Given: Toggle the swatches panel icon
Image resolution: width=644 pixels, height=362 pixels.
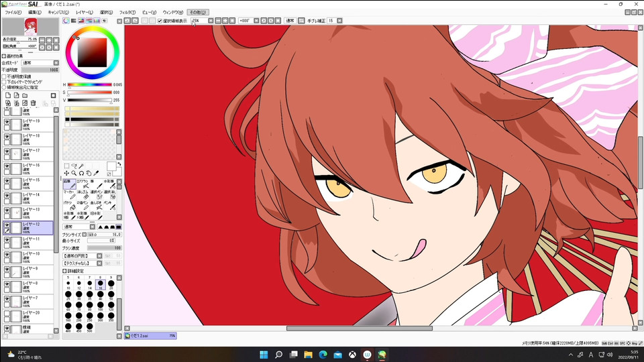Looking at the screenshot, I should 97,21.
